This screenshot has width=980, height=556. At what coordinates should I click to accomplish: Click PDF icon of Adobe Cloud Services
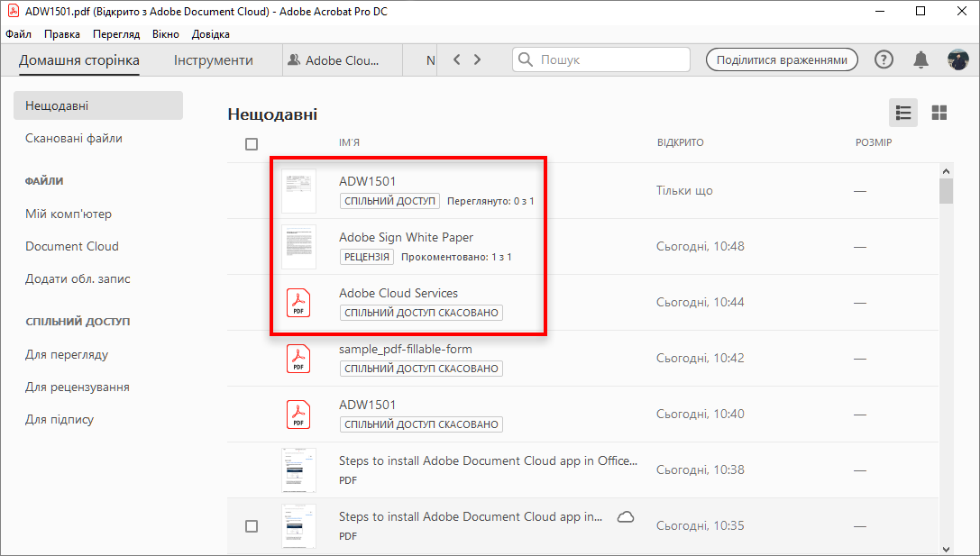[x=298, y=303]
